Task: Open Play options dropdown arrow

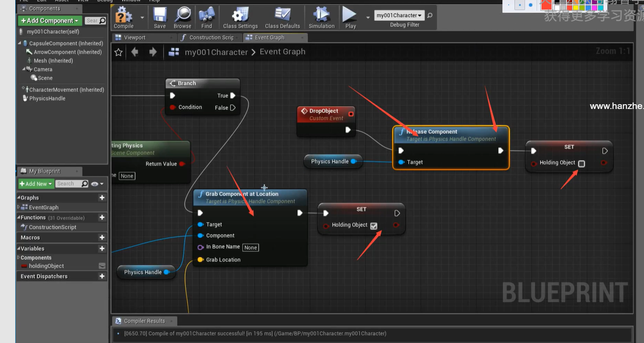Action: click(368, 18)
